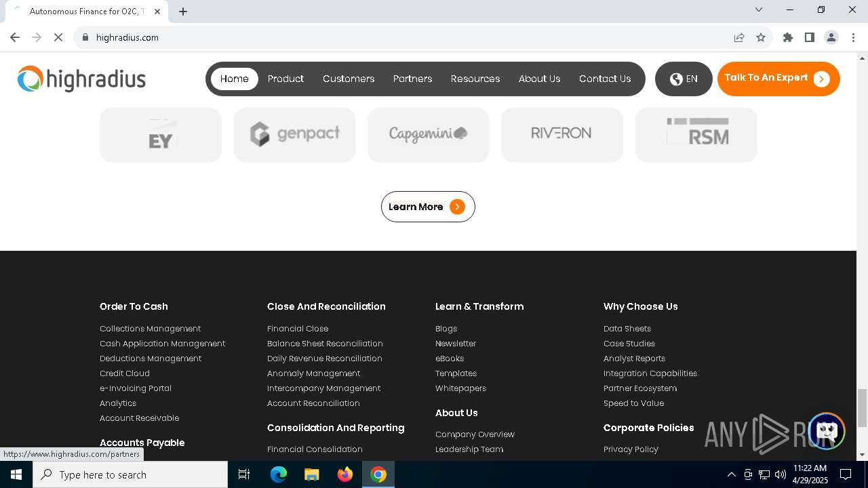Screen dimensions: 868x488
Task: Open Chrome profile avatar
Action: [x=831, y=37]
